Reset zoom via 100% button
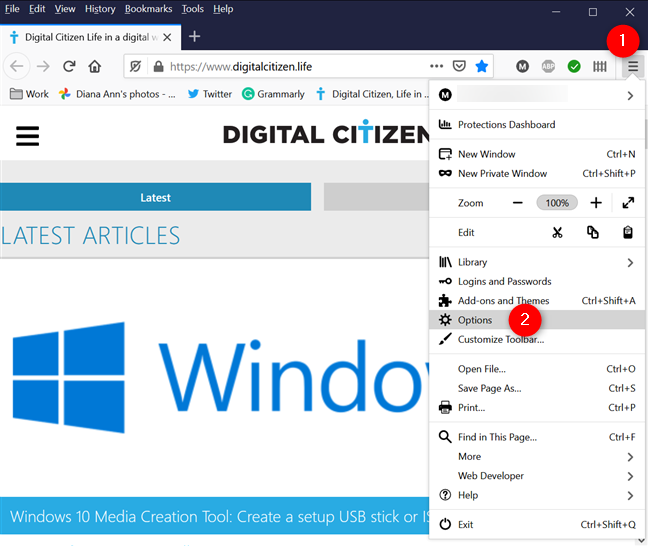Screen dimensions: 648x546 coord(557,203)
